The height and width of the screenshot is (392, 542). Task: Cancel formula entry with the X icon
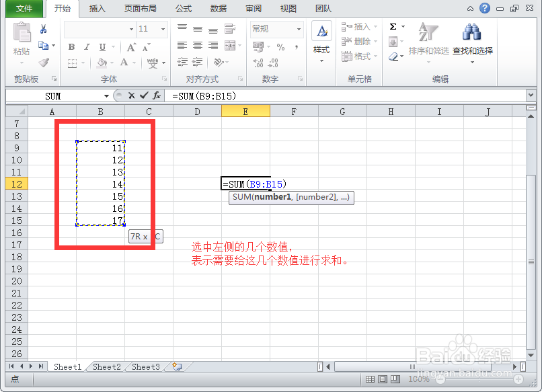[x=131, y=96]
